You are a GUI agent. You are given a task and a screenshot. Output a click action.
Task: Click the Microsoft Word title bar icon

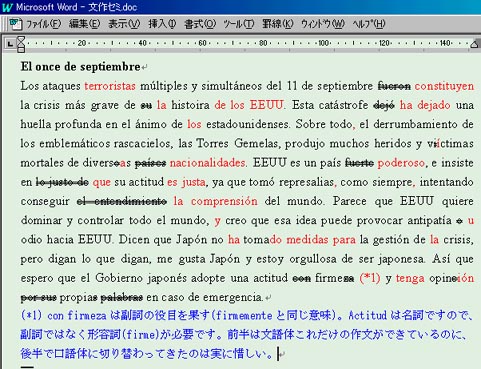(7, 7)
